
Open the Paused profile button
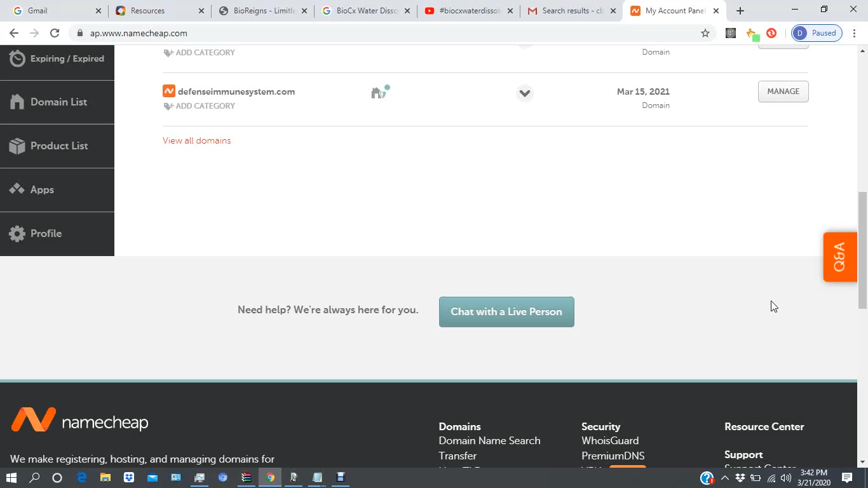pos(817,33)
